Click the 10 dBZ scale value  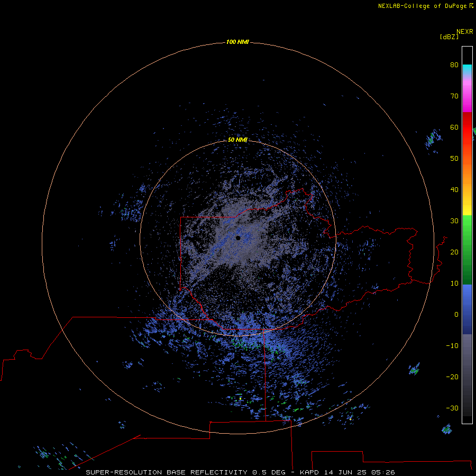(x=454, y=283)
